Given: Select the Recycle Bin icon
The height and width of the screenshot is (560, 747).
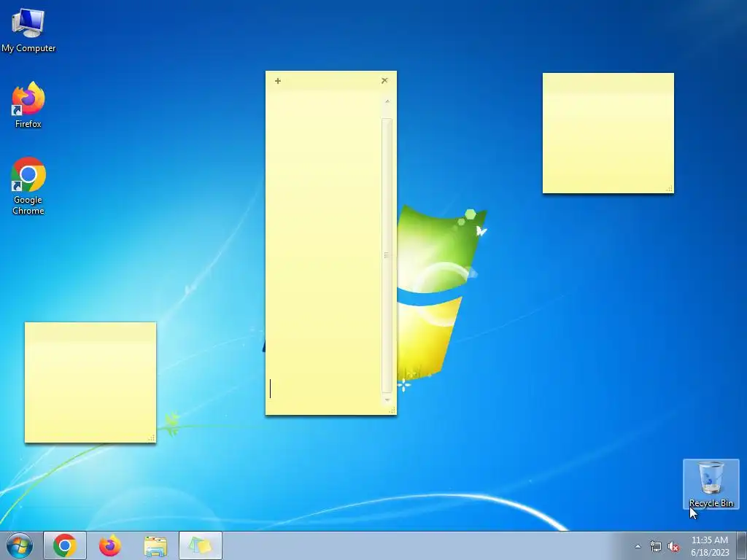Looking at the screenshot, I should click(711, 484).
